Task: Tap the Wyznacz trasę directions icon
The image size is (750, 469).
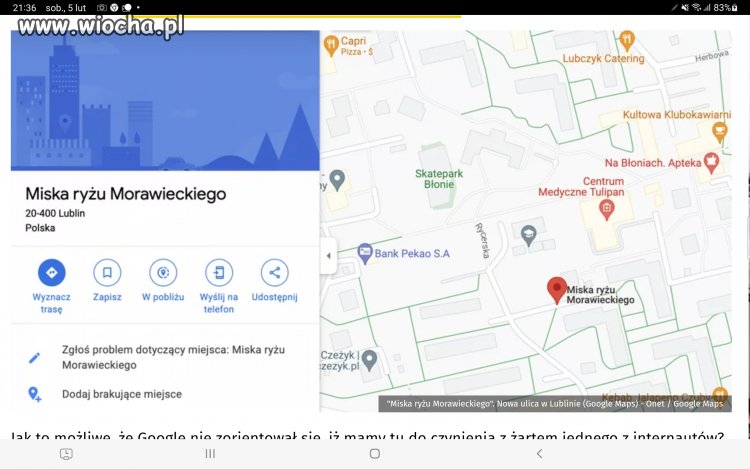Action: coord(52,272)
